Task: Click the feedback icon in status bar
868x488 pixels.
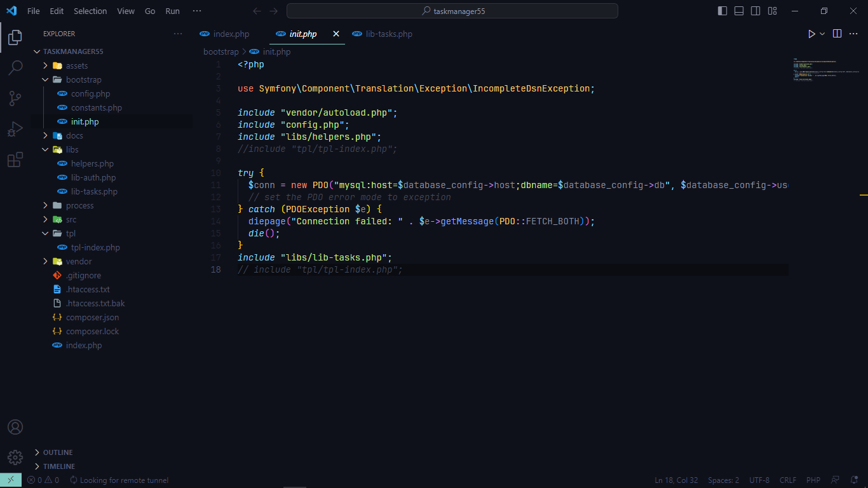Action: pos(835,480)
